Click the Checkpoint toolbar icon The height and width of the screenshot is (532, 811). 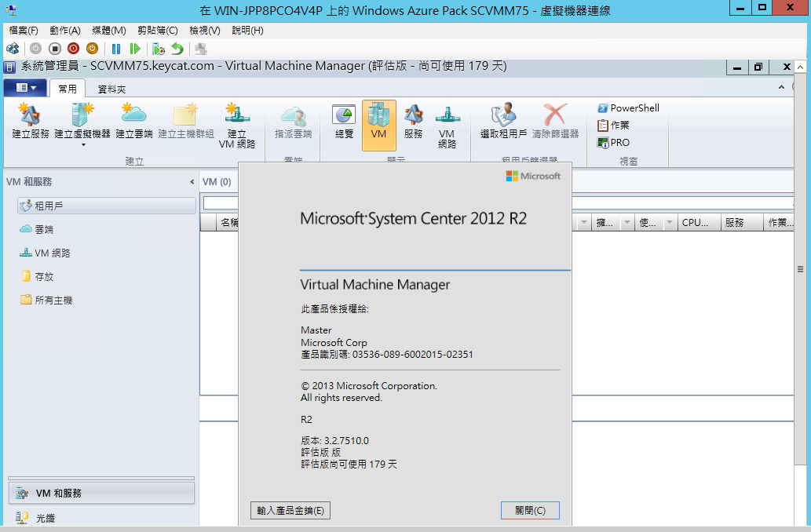tap(159, 49)
